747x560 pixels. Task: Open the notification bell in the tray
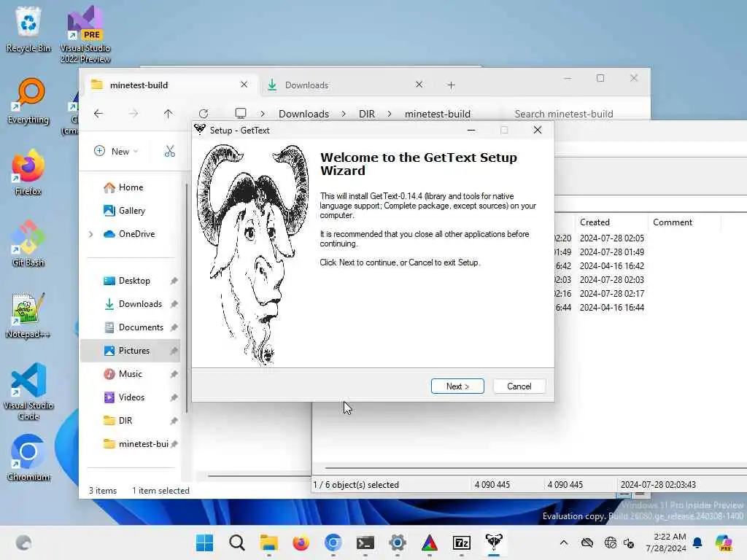click(x=697, y=542)
